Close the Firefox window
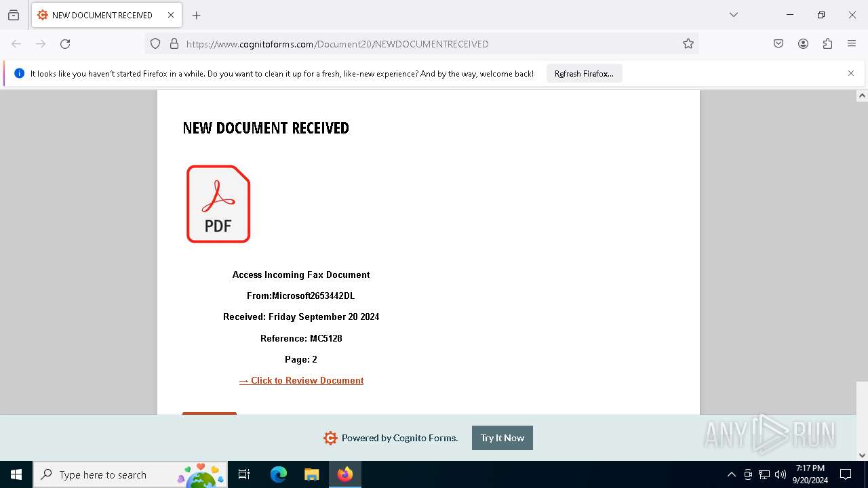Viewport: 868px width, 488px height. 852,15
